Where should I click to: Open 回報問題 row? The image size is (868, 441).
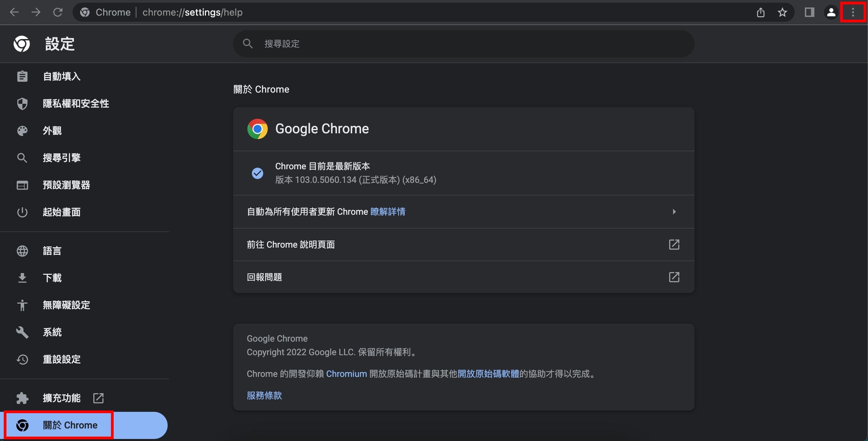click(464, 277)
